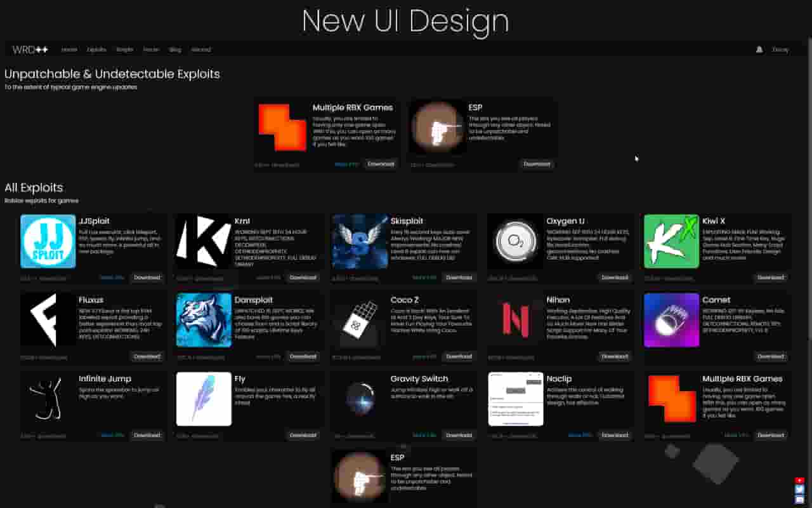Go to the Home nav item

pyautogui.click(x=69, y=50)
